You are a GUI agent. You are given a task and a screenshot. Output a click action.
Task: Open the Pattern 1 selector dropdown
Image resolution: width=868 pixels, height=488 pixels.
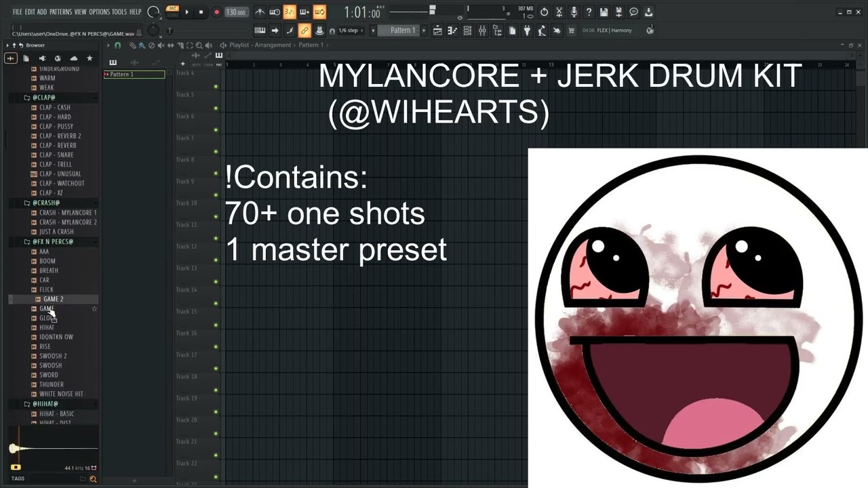click(x=400, y=30)
